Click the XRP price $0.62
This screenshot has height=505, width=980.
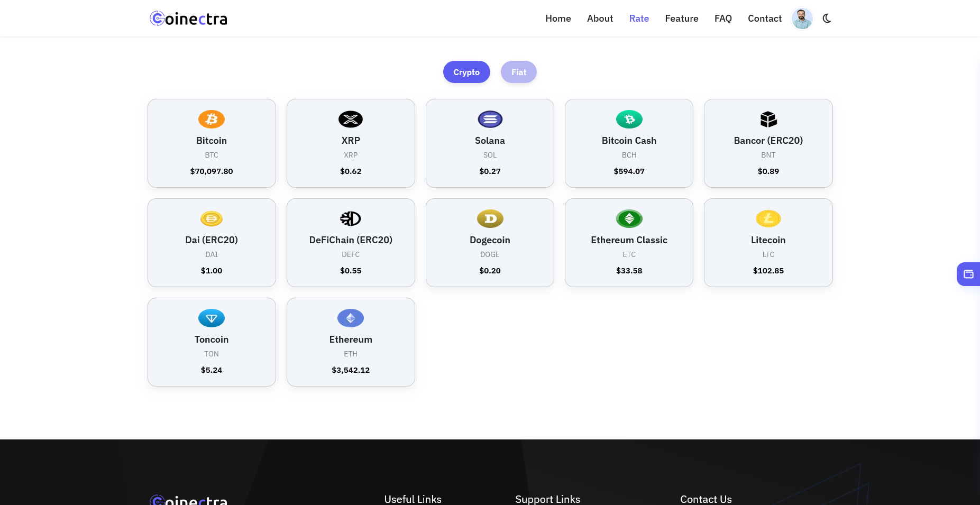(351, 171)
